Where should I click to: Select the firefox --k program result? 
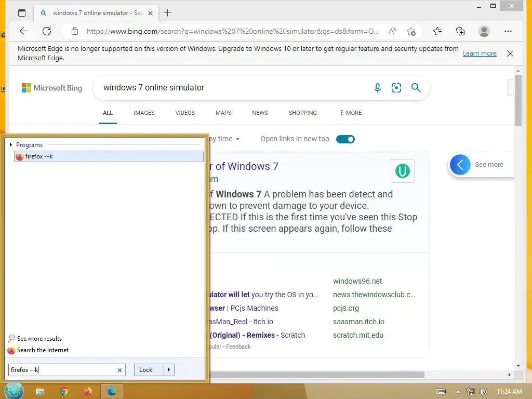109,156
